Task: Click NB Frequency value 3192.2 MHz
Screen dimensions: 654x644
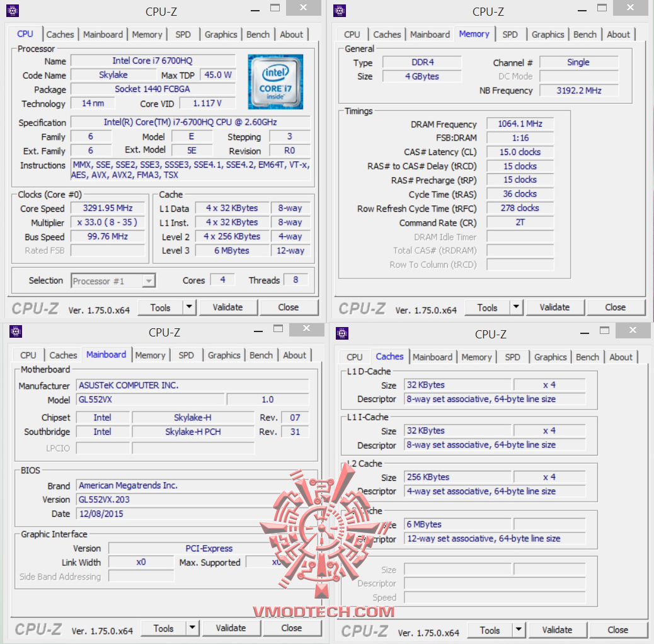Action: pos(579,91)
